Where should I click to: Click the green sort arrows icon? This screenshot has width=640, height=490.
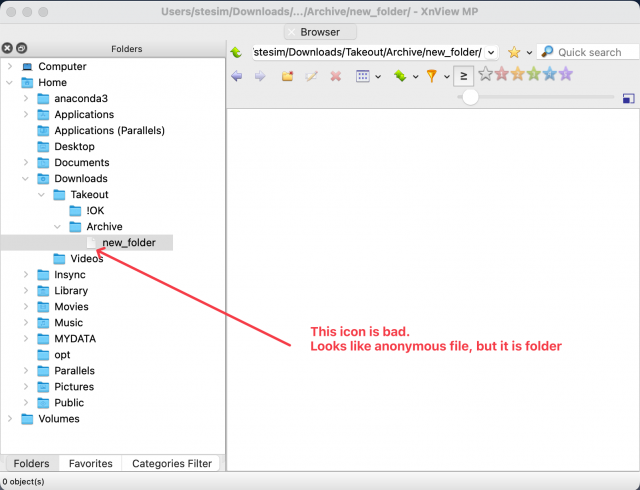click(400, 76)
